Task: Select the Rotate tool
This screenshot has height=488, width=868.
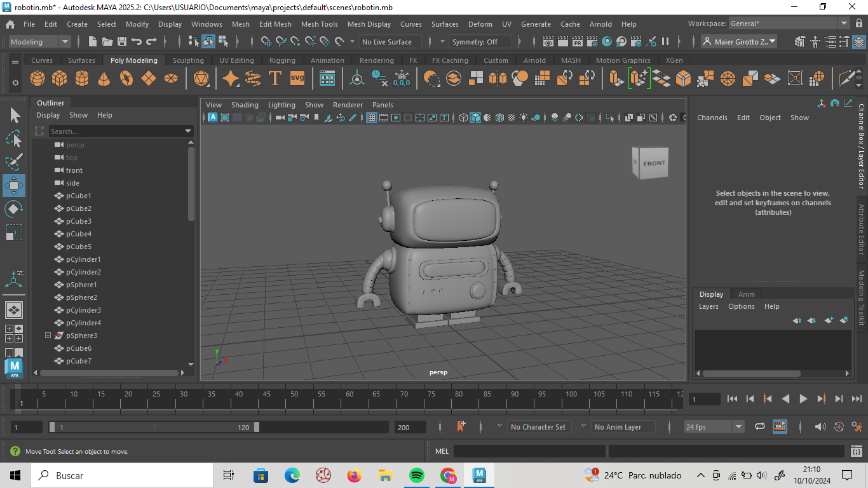Action: [14, 209]
